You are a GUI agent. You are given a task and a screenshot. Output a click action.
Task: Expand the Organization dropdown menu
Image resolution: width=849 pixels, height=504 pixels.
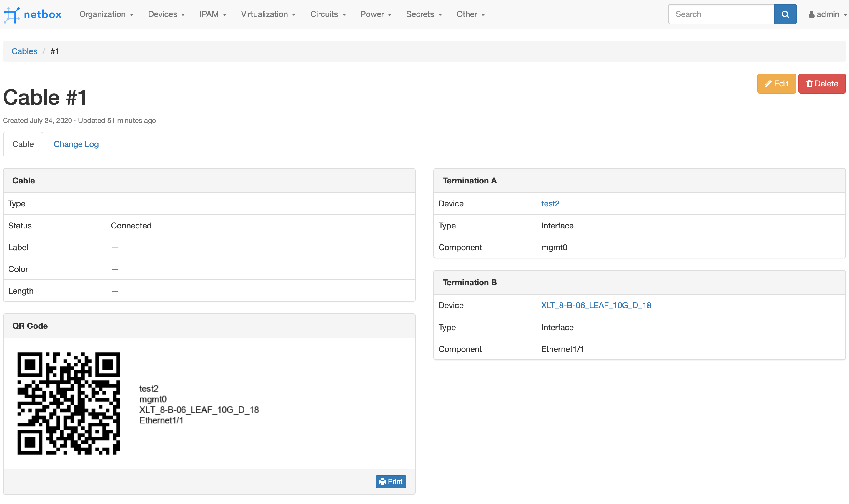[x=106, y=14]
